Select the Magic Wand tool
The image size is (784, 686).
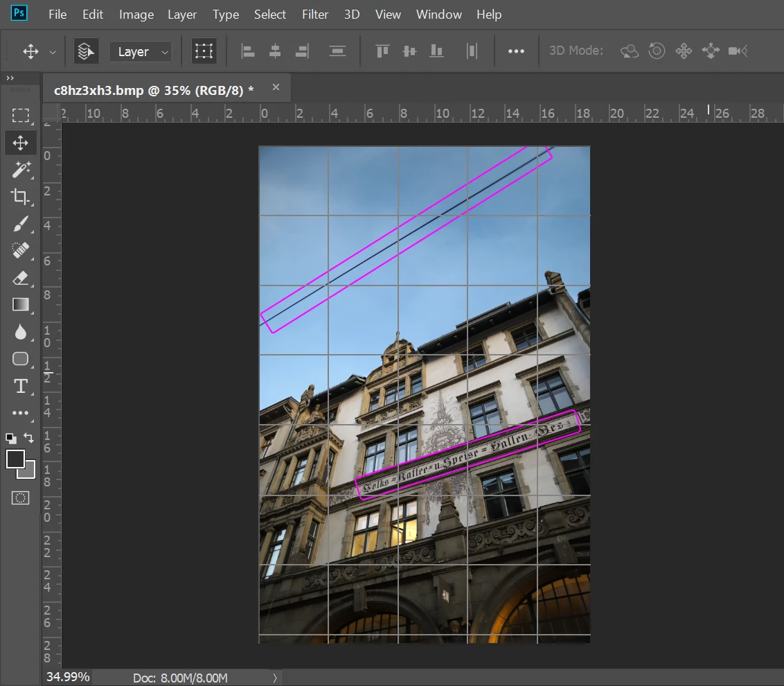(21, 170)
